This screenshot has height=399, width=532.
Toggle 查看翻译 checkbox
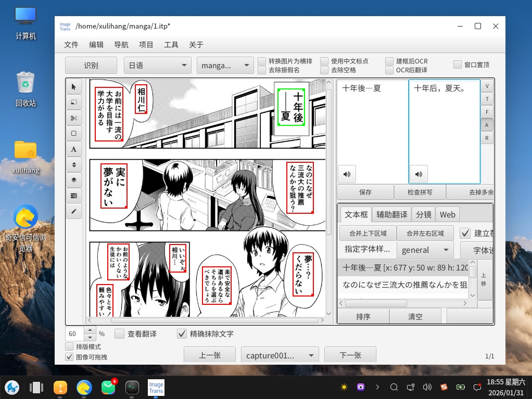coord(120,334)
